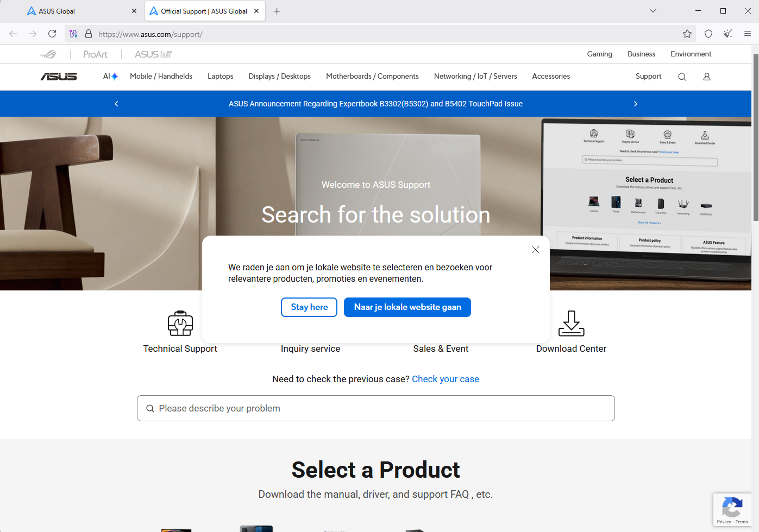759x532 pixels.
Task: Switch to the Laptops menu item
Action: coord(220,77)
